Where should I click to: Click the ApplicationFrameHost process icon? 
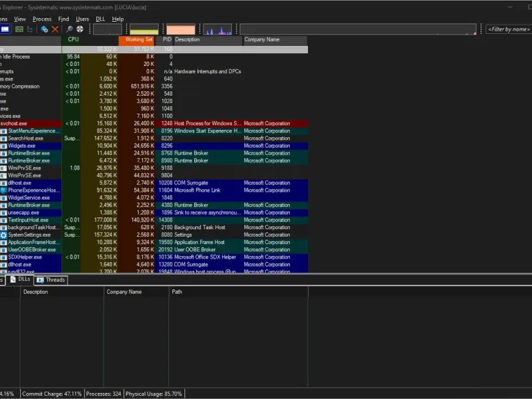(x=3, y=242)
